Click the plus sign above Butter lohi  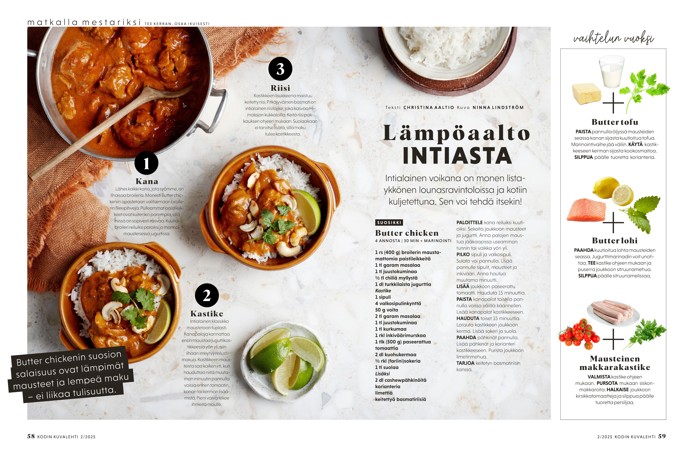click(x=613, y=222)
